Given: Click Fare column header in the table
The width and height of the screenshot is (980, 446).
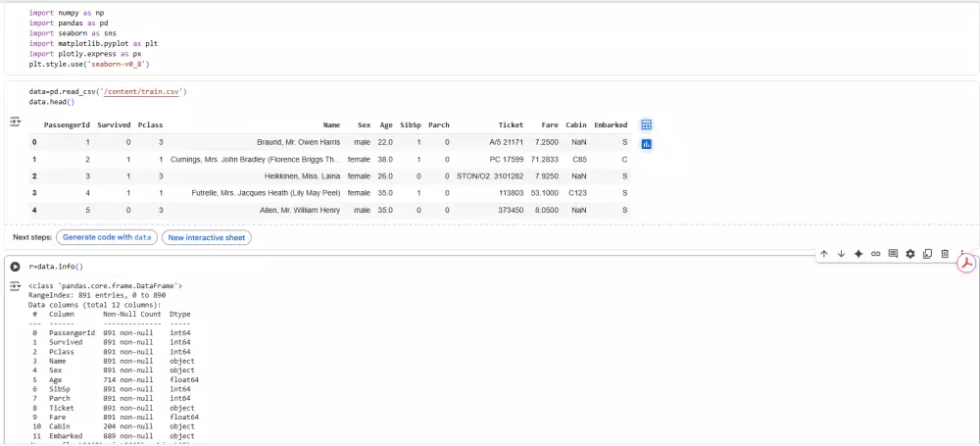Looking at the screenshot, I should coord(550,125).
